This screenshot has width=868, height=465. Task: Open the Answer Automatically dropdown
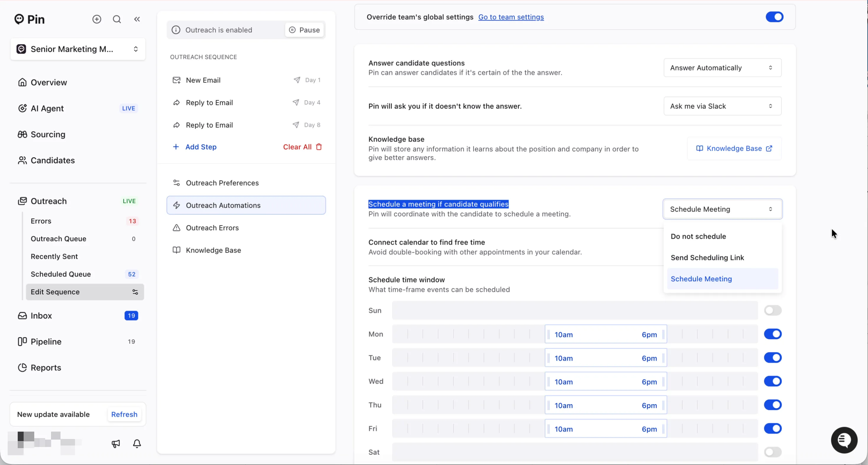pyautogui.click(x=722, y=68)
